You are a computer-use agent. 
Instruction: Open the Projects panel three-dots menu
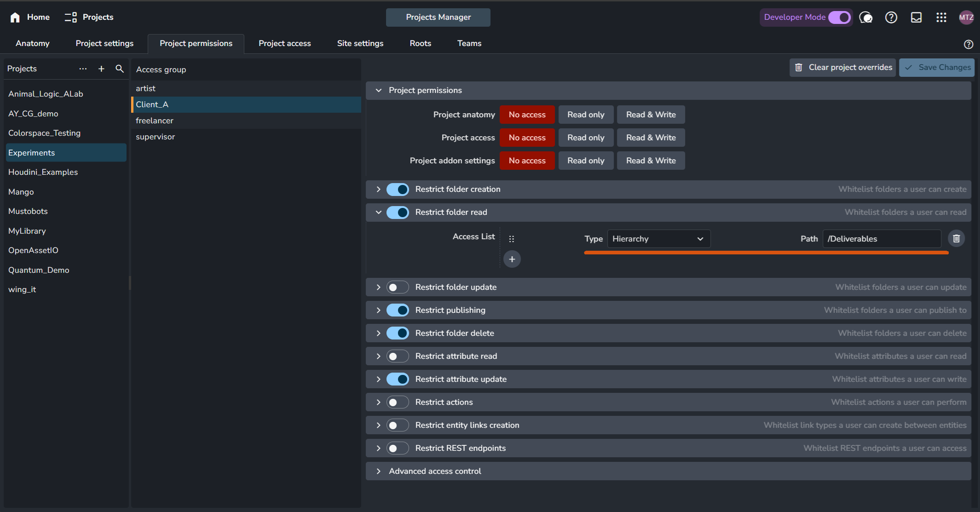[x=83, y=69]
